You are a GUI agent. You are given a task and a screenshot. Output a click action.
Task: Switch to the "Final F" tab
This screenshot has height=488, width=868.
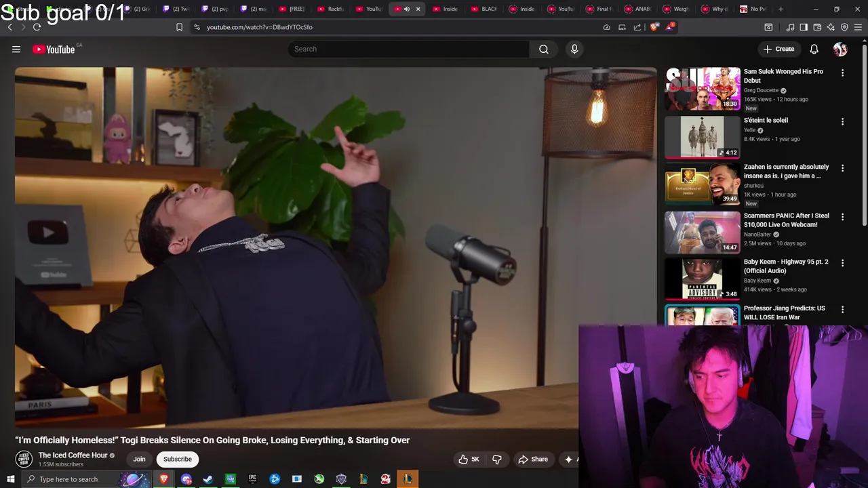pos(600,9)
